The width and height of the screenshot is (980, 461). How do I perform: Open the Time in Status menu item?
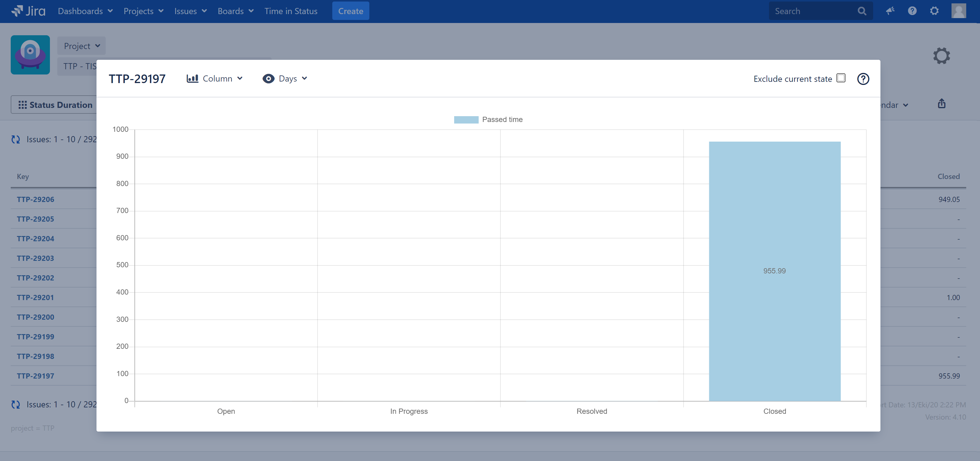click(291, 11)
